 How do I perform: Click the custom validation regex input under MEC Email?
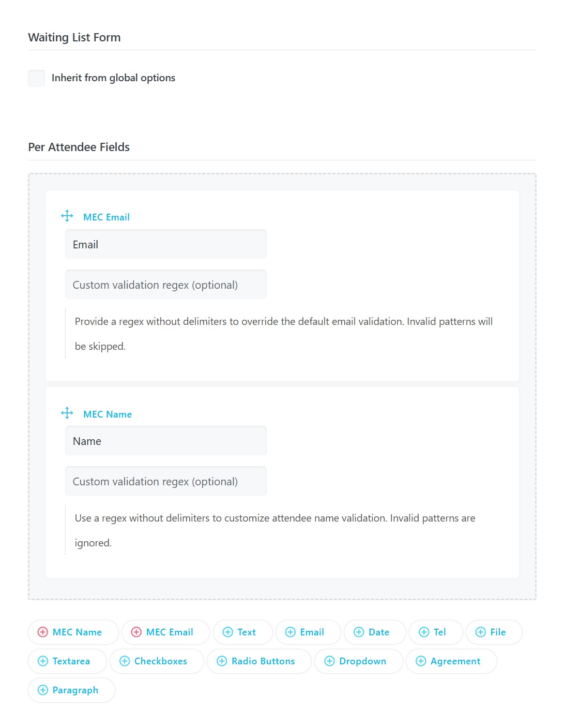tap(165, 284)
